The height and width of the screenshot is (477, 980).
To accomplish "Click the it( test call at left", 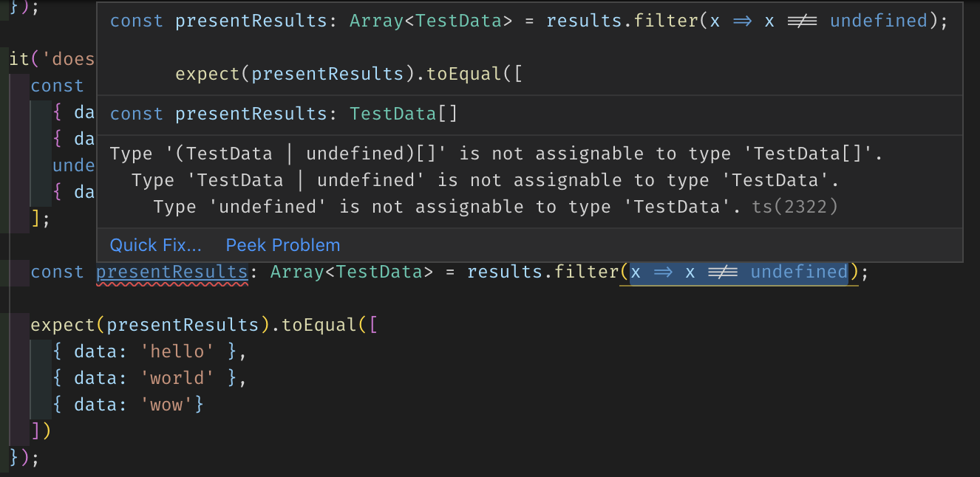I will coord(18,58).
